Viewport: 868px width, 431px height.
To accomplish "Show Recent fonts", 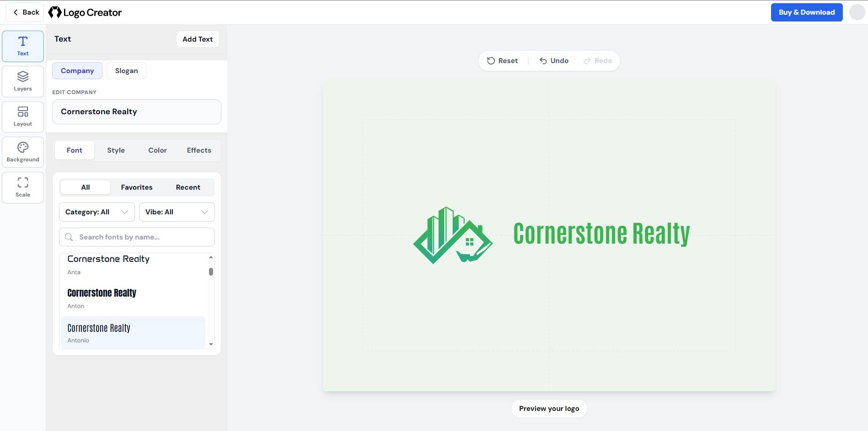I will click(188, 187).
